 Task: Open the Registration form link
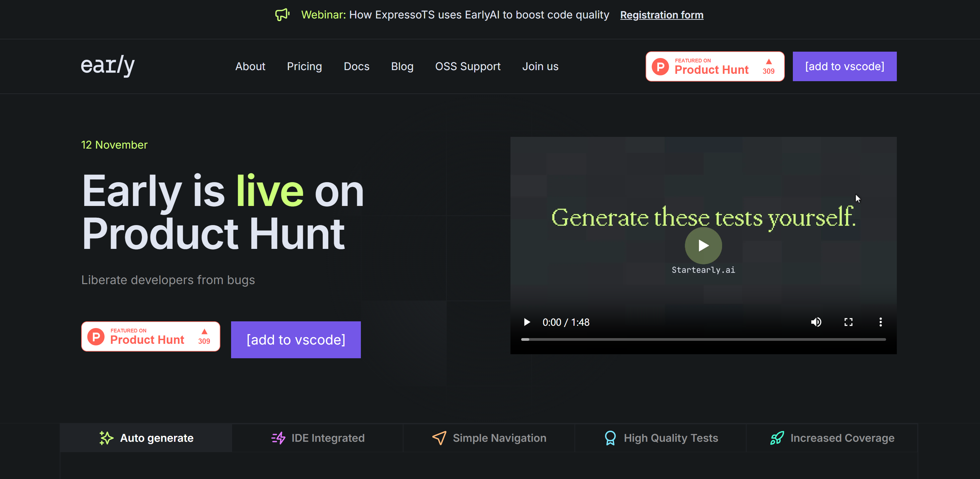[x=662, y=15]
